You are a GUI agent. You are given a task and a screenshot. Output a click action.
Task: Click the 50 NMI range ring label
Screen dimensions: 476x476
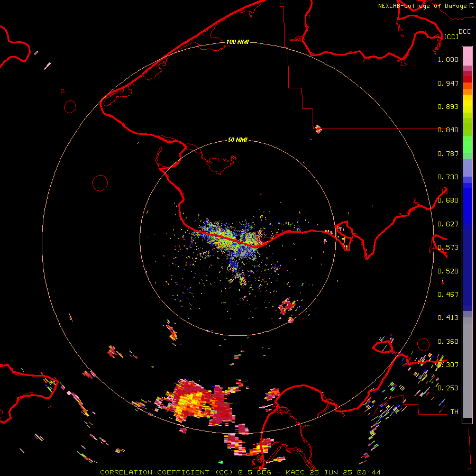[237, 140]
